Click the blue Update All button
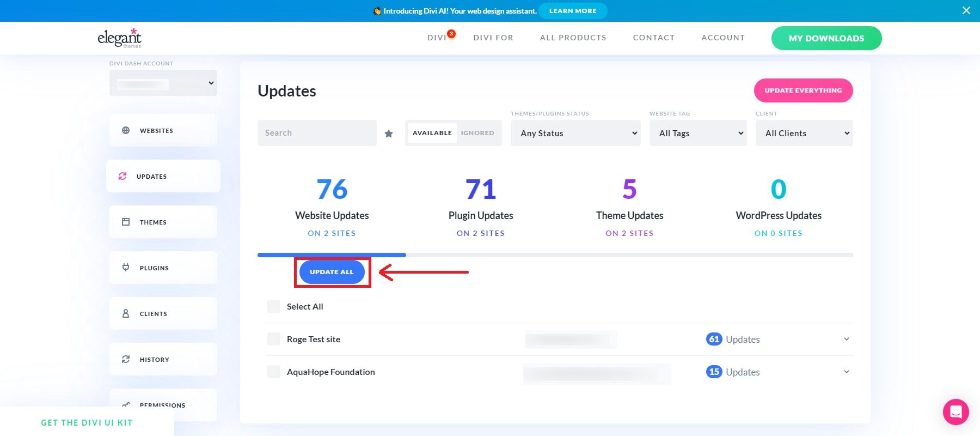 coord(332,272)
